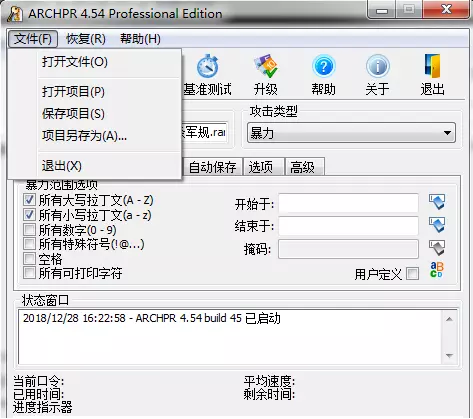Click the ARCHPR title bar app icon
Screen dimensions: 473x419
click(15, 14)
